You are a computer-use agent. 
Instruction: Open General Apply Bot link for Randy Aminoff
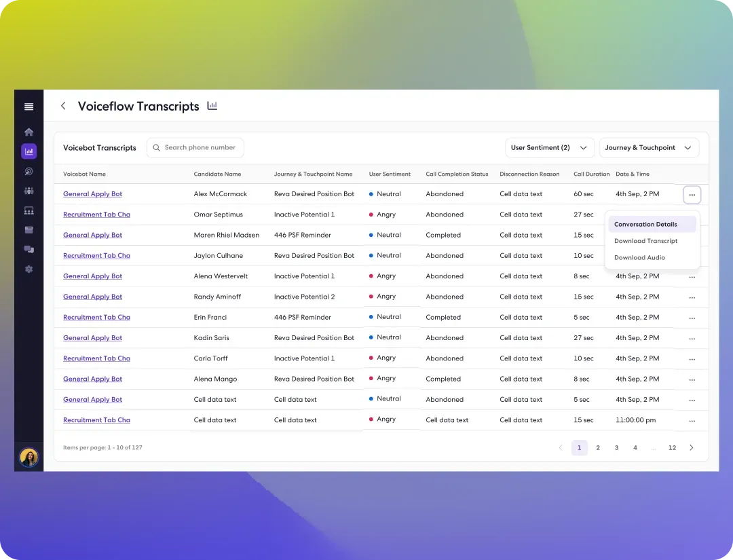(92, 297)
